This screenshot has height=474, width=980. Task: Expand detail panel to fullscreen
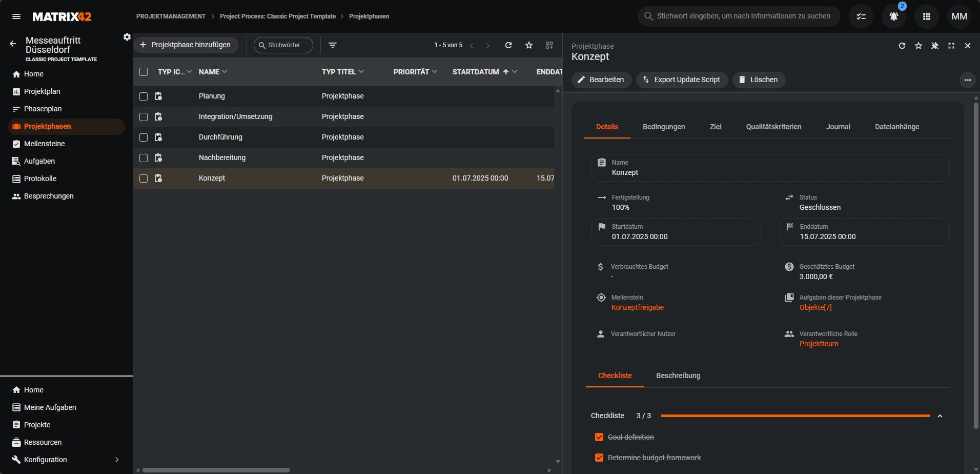point(951,46)
